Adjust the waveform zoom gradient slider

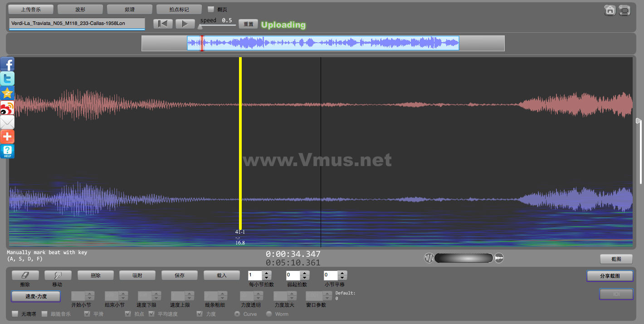tap(463, 258)
